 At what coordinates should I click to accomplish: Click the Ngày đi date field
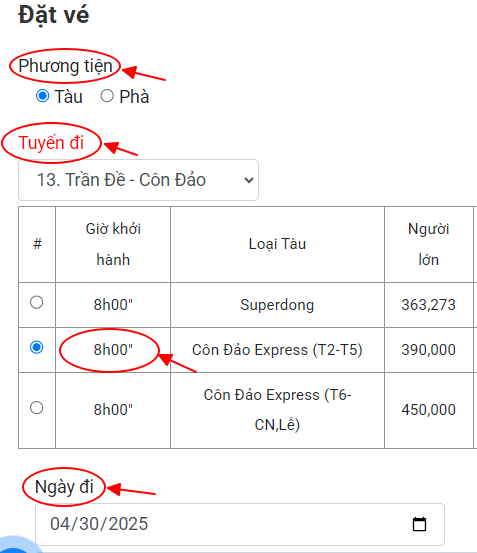(x=240, y=524)
